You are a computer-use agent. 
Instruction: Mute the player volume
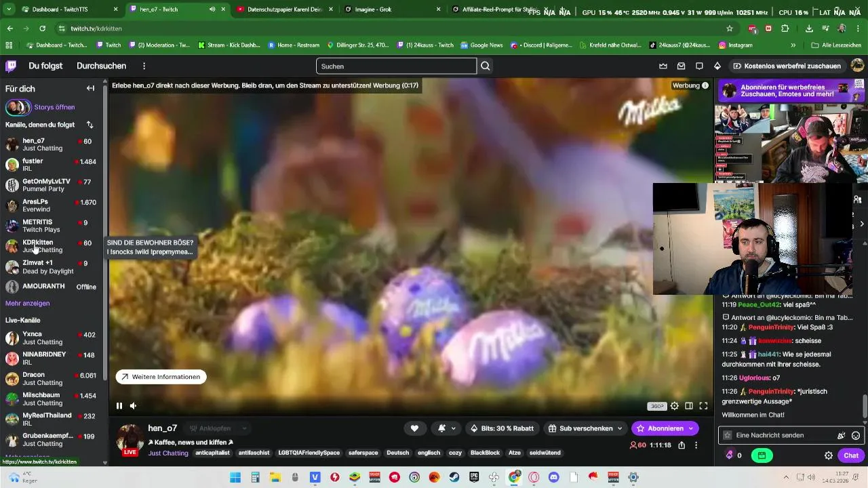pyautogui.click(x=134, y=406)
